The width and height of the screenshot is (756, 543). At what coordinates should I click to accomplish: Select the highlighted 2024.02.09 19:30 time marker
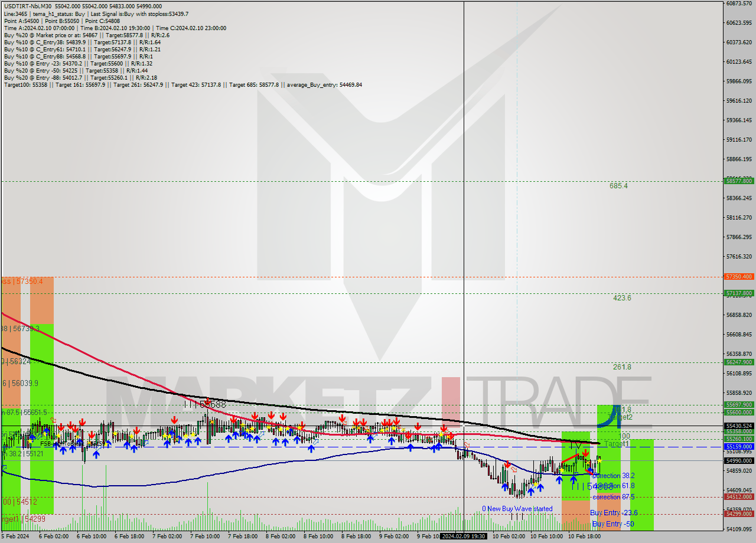tap(464, 537)
